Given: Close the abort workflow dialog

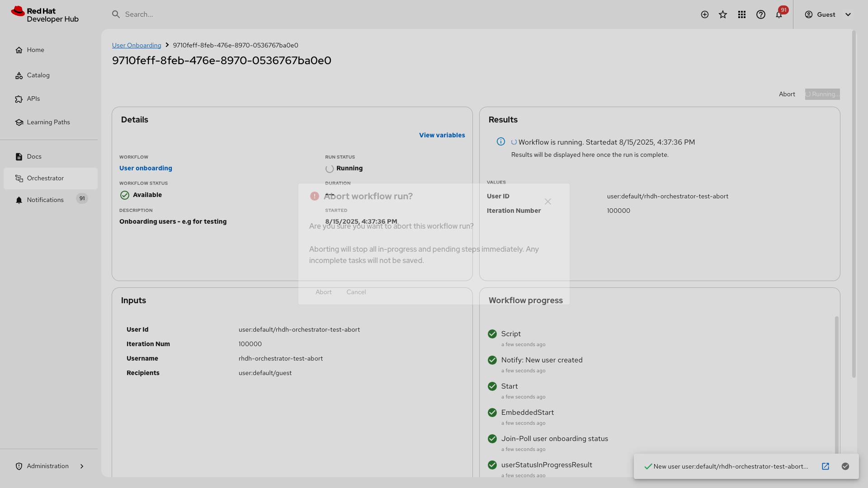Looking at the screenshot, I should [548, 202].
